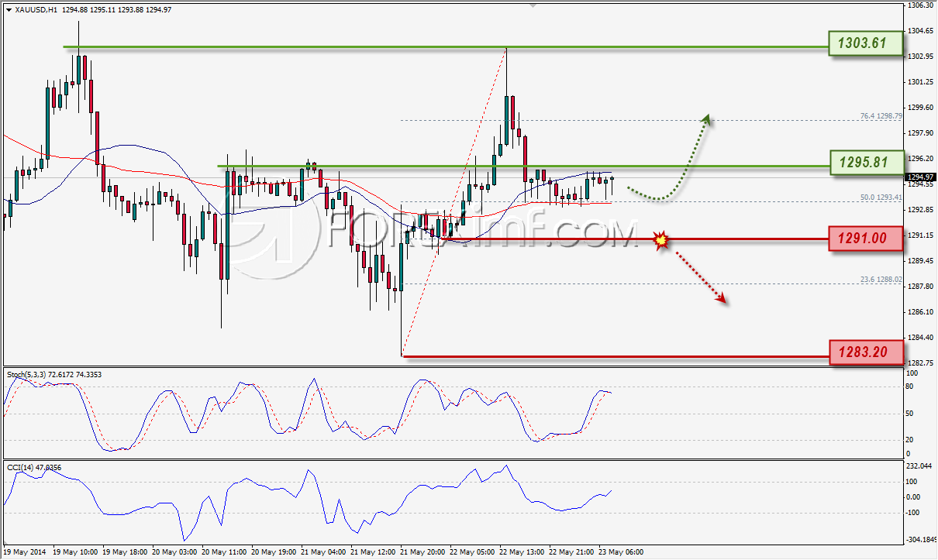Click the explosion marker at 1291.00 line
The image size is (938, 560).
[x=661, y=240]
